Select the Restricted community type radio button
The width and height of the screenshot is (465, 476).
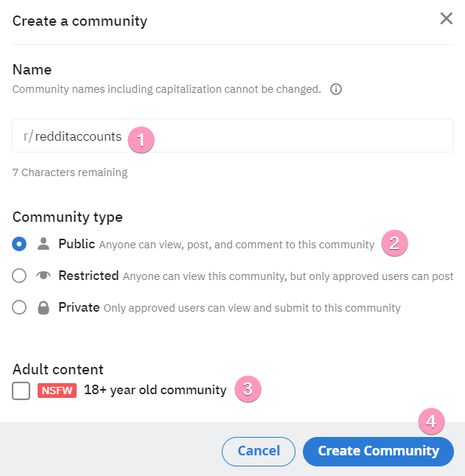coord(20,276)
